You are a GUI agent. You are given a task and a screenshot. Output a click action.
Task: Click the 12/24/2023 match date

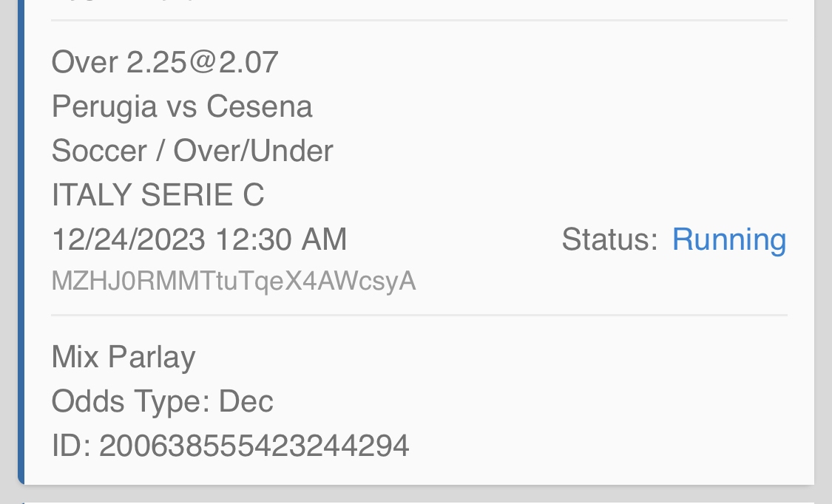[x=128, y=240]
